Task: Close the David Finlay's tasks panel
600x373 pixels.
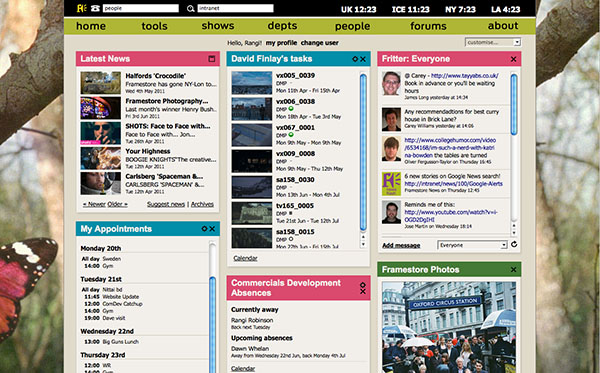Action: click(363, 59)
